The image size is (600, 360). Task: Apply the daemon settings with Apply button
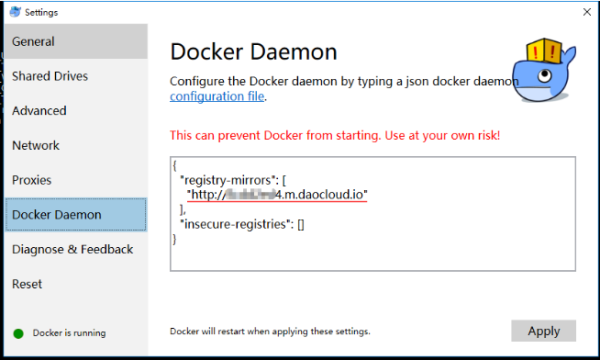(x=543, y=331)
